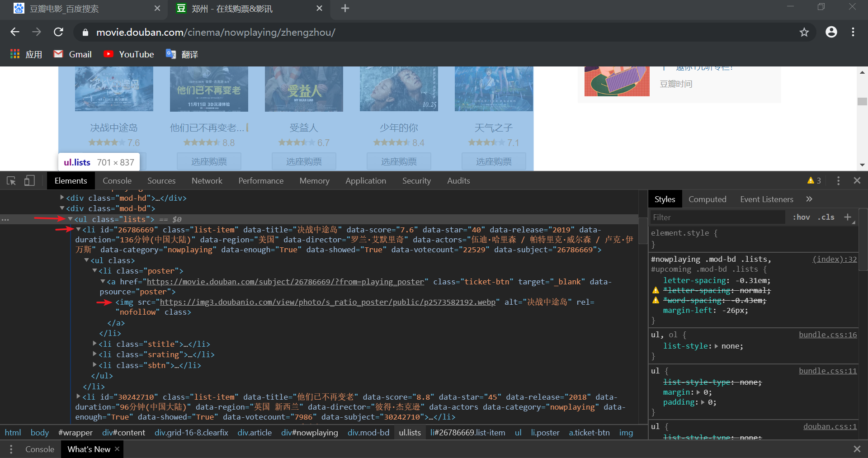Bookmark this page with the star icon

point(804,32)
